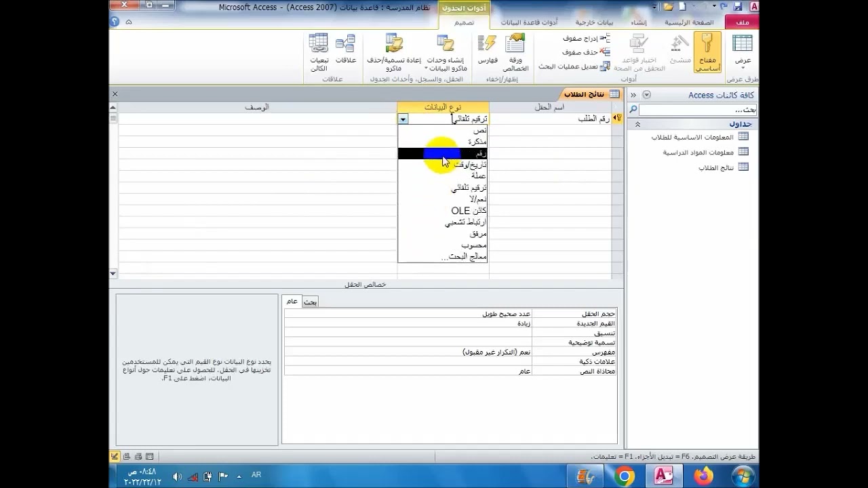The image size is (868, 488).
Task: Click the Access help question mark icon
Action: [115, 22]
